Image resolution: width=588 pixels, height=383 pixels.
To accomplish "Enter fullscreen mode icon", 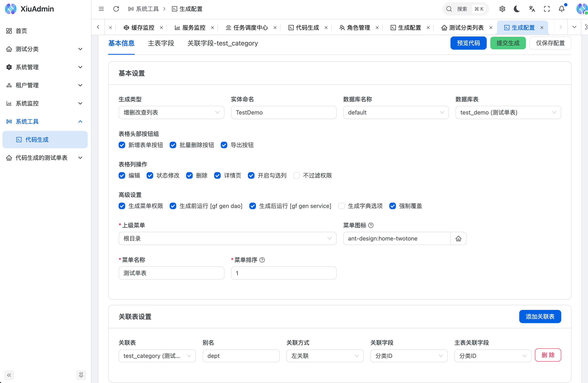I will [x=547, y=9].
